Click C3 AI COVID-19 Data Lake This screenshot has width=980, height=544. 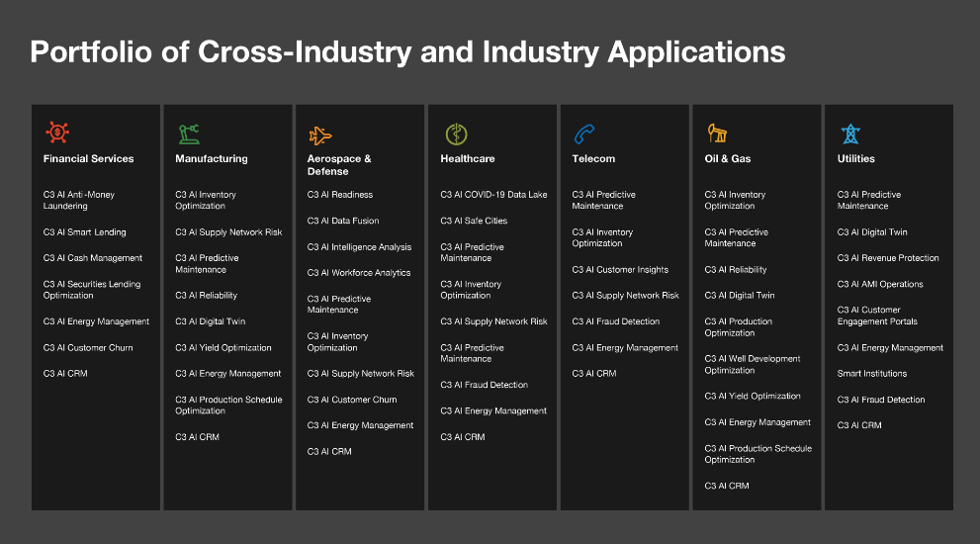pyautogui.click(x=493, y=195)
